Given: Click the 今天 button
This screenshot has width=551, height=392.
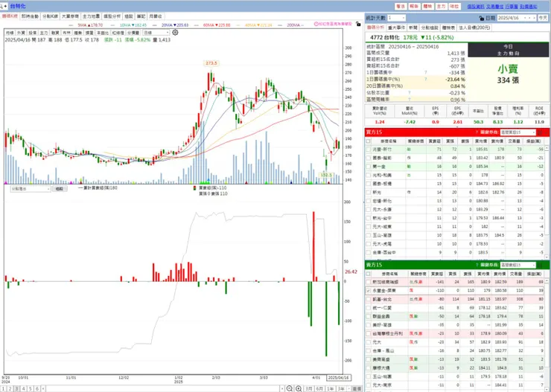Looking at the screenshot, I should coord(543,18).
